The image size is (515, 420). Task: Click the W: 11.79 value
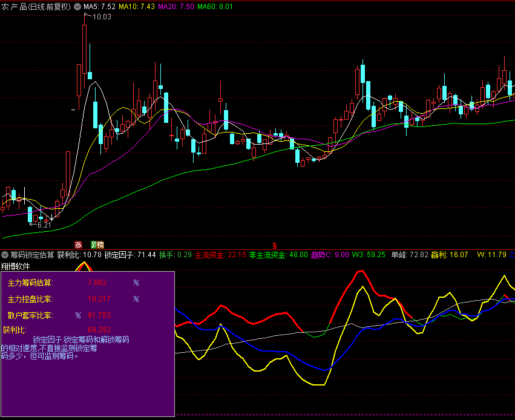click(x=491, y=255)
